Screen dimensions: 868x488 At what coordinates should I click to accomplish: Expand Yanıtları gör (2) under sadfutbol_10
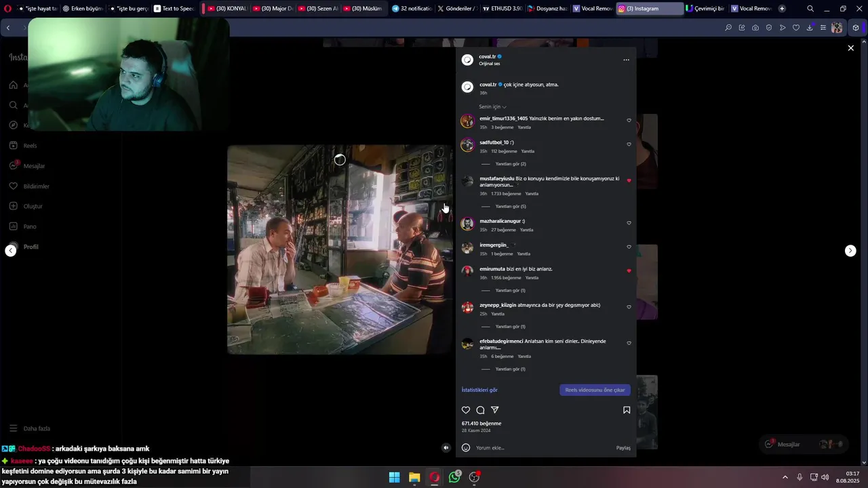point(511,164)
